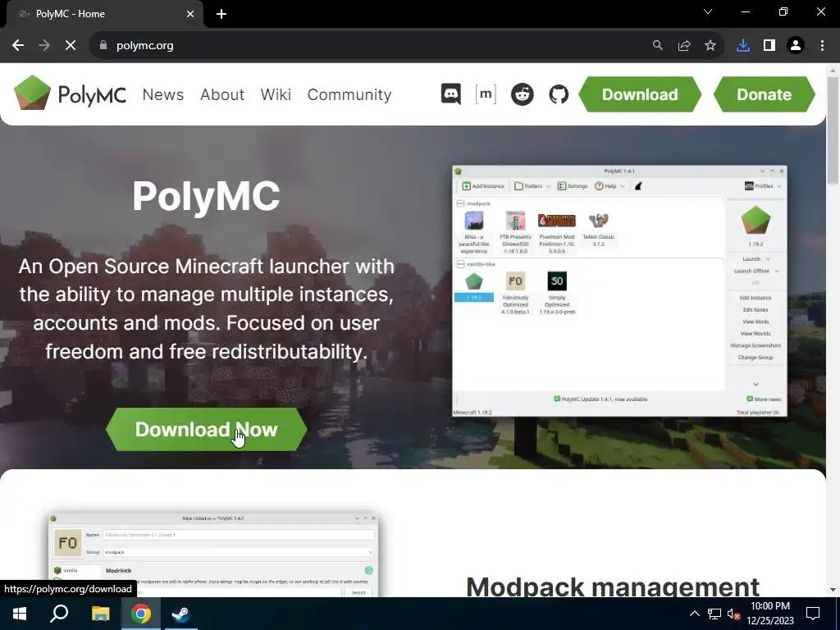The width and height of the screenshot is (840, 630).
Task: Show hidden system tray icons
Action: point(694,614)
